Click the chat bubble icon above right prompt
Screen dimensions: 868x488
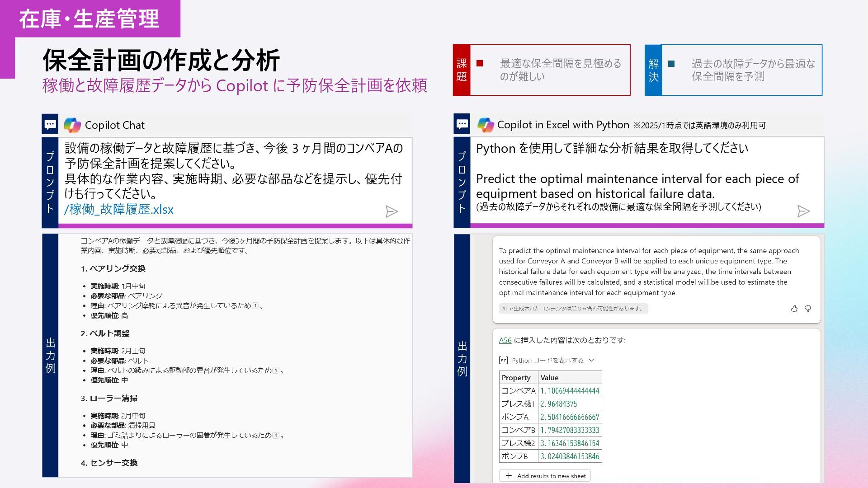[x=462, y=124]
